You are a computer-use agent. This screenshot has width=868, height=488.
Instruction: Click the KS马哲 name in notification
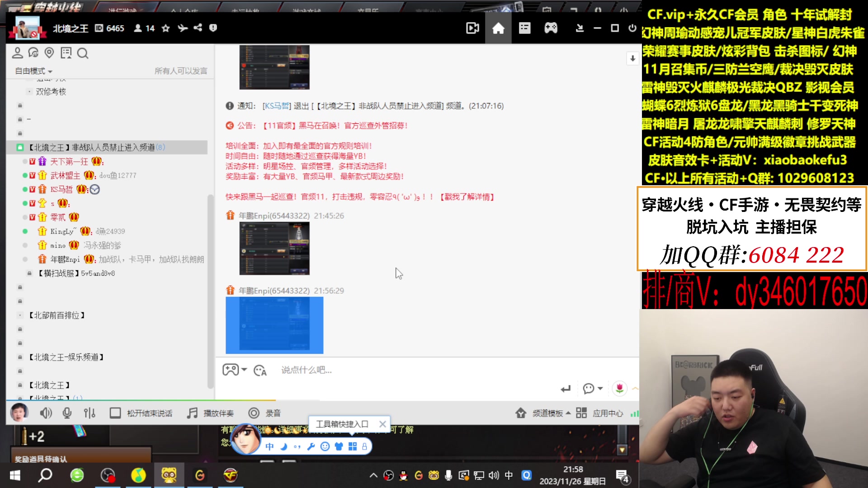click(x=277, y=106)
